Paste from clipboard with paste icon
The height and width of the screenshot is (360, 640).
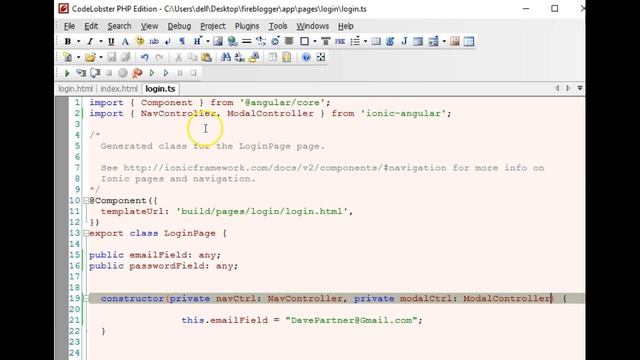coord(207,57)
